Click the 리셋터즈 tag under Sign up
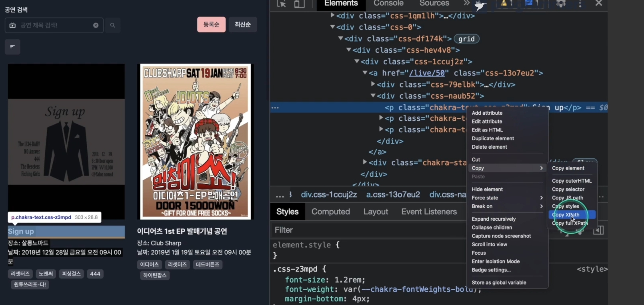Image resolution: width=644 pixels, height=305 pixels. pyautogui.click(x=20, y=274)
